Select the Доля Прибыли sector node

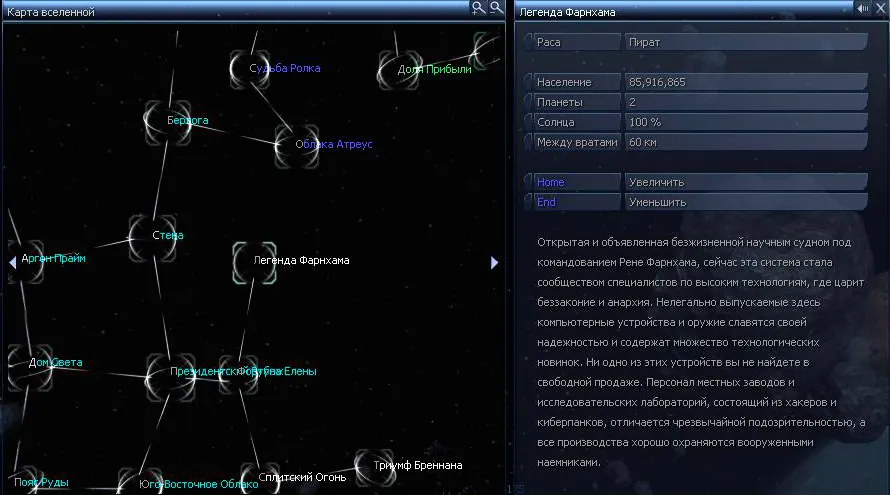pos(395,69)
